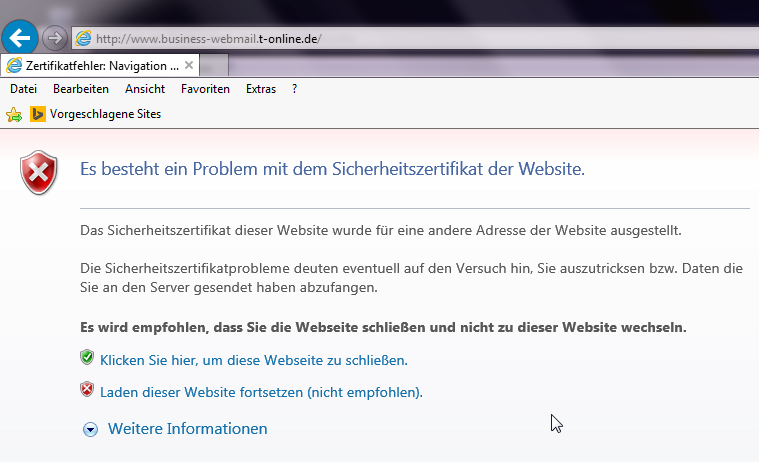The height and width of the screenshot is (462, 759).
Task: Open the Favoriten menu
Action: tap(205, 89)
